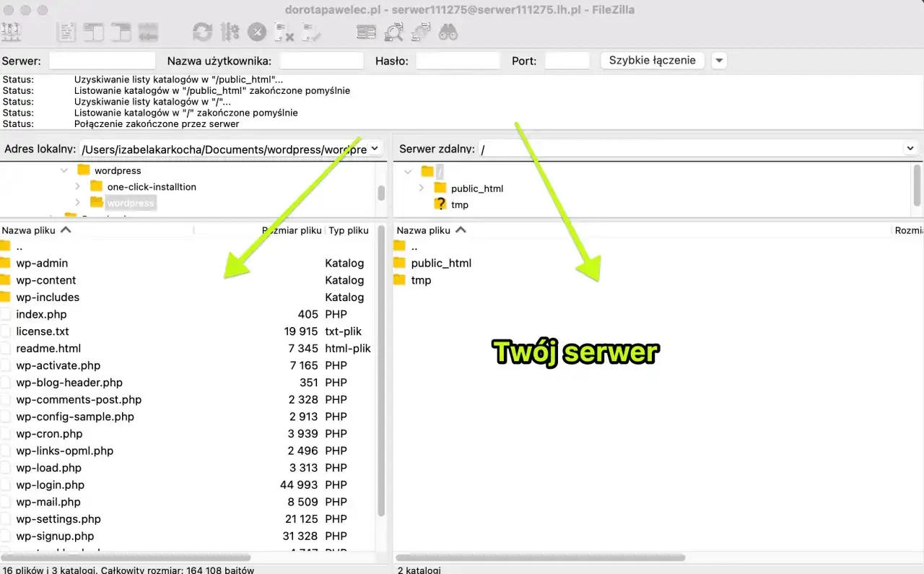924x574 pixels.
Task: Reconnect to the last used server
Action: pyautogui.click(x=309, y=32)
